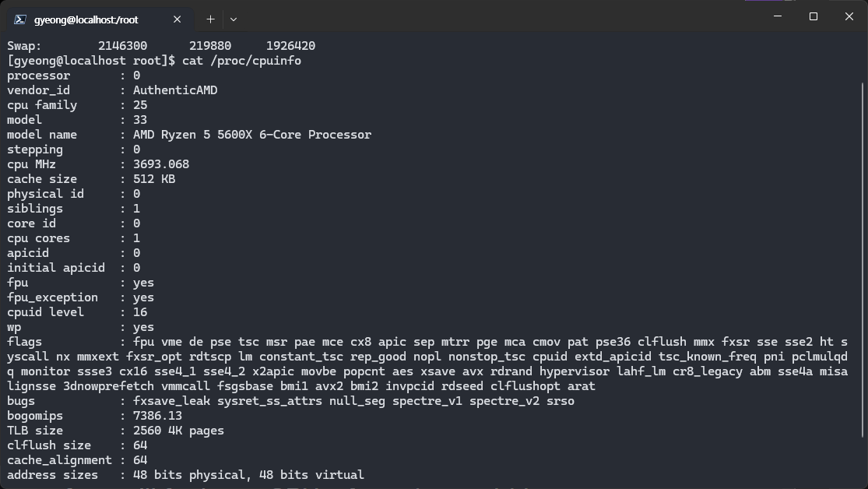Click the AMD Ryzen 5 5600X model name
The image size is (868, 489).
(252, 135)
